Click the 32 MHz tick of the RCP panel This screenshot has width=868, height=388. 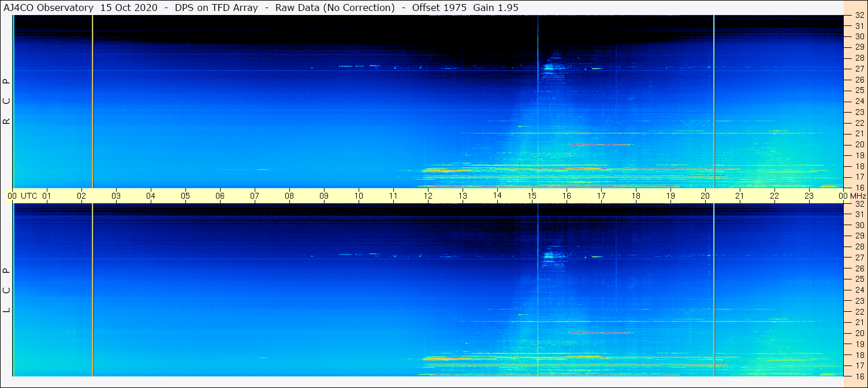pos(859,15)
